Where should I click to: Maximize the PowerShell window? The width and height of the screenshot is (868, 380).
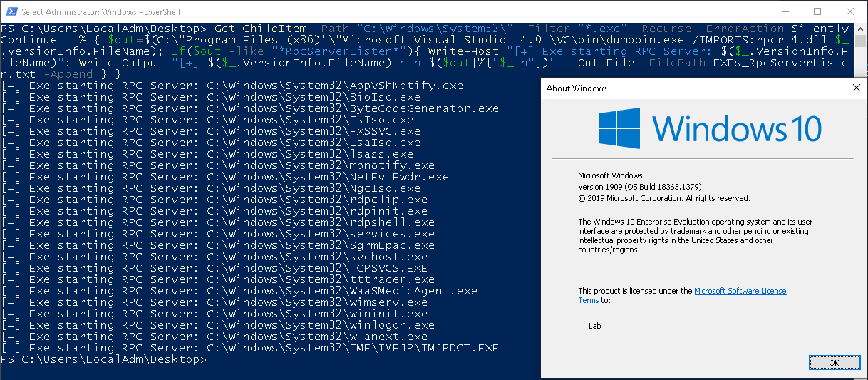[817, 11]
